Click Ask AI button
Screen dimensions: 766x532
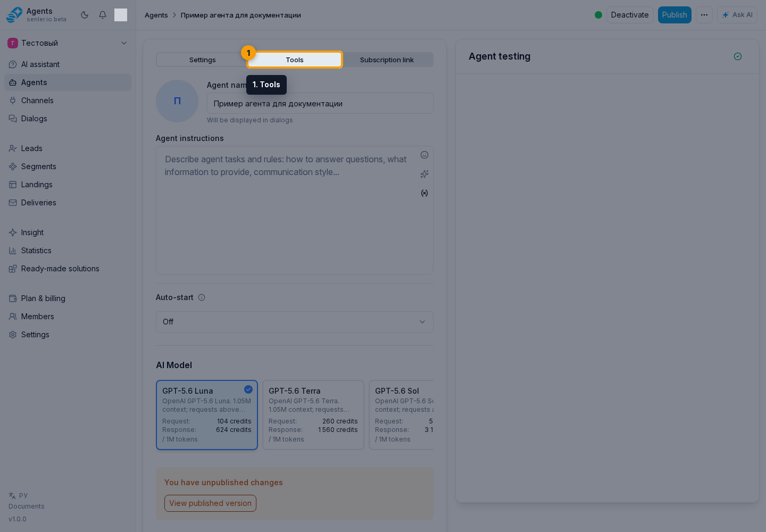pyautogui.click(x=737, y=15)
